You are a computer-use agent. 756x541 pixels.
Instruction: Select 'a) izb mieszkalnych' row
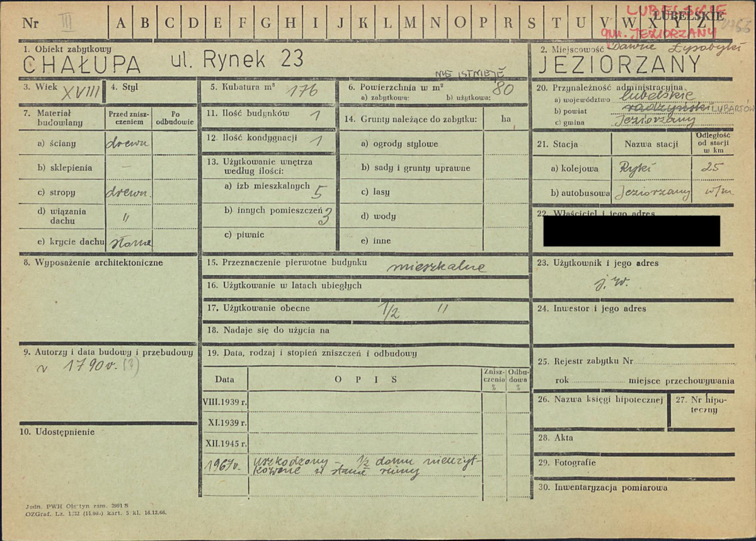[268, 188]
